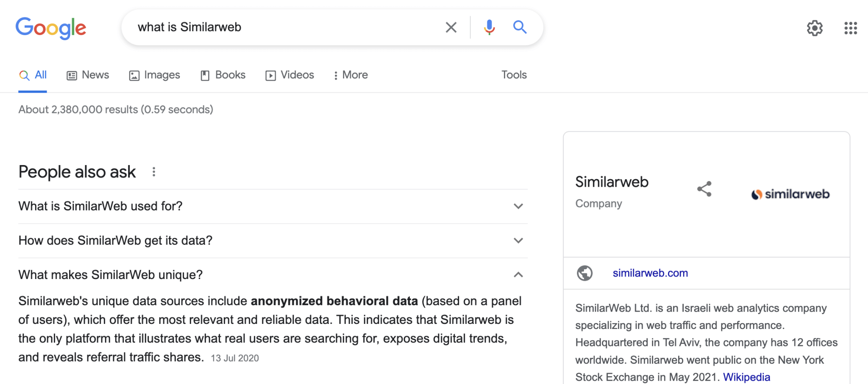Expand "What is SimilarWeb used for?"
Viewport: 868px width, 384px height.
tap(273, 206)
